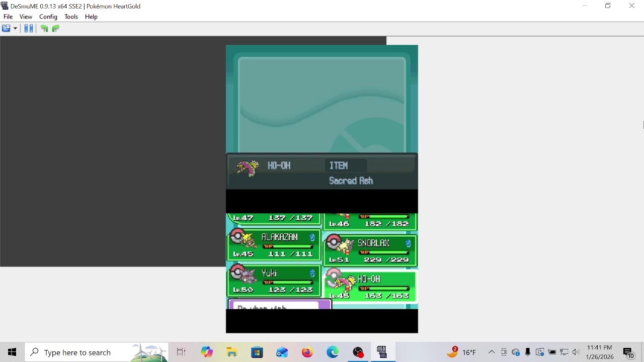Open the View menu
Viewport: 644px width, 362px height.
(26, 17)
